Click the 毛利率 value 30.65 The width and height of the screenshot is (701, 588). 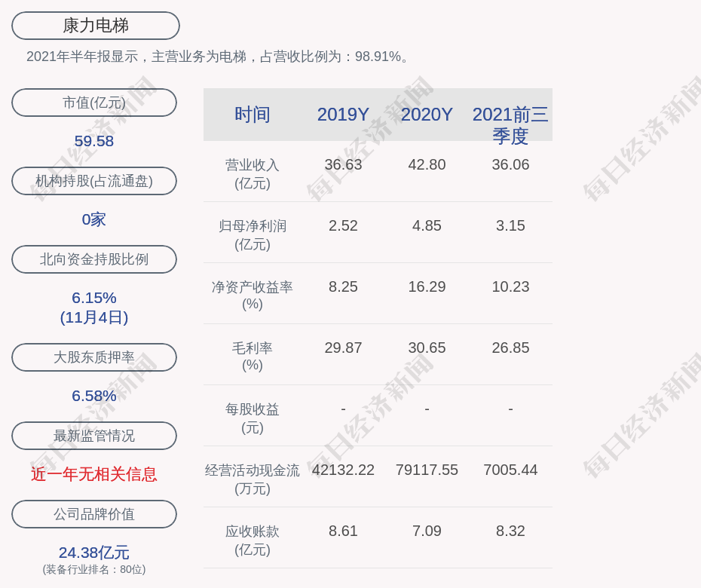(x=427, y=348)
